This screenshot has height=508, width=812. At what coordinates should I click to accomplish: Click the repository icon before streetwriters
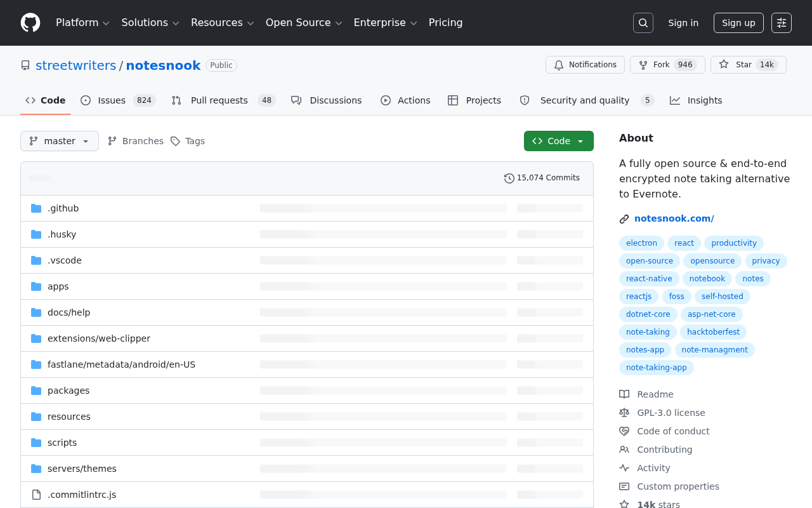click(x=25, y=65)
